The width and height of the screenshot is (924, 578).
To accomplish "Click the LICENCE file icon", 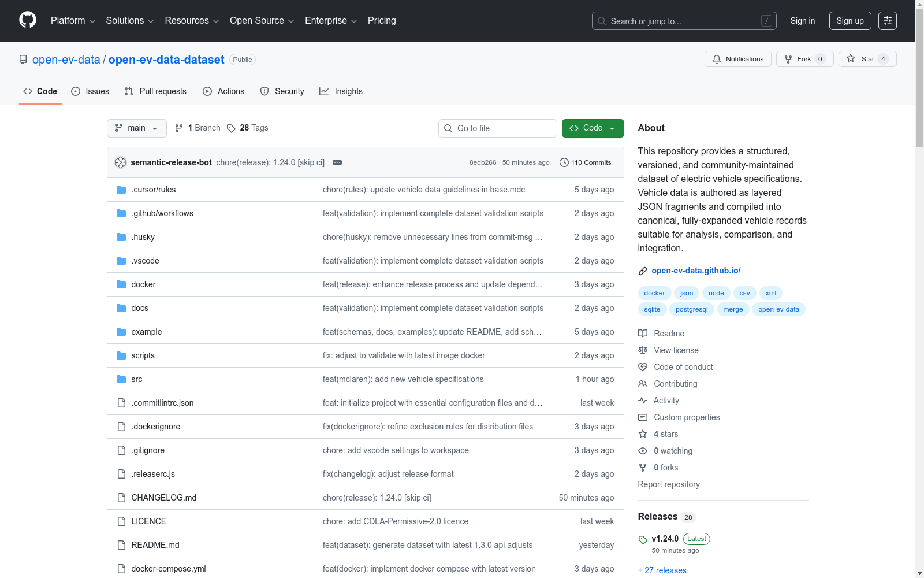I will pos(121,521).
